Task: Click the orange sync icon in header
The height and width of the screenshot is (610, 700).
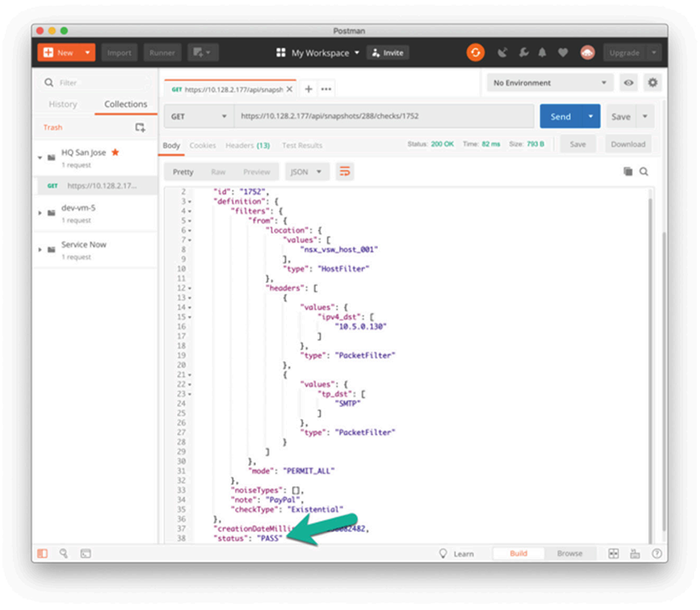Action: pyautogui.click(x=475, y=53)
